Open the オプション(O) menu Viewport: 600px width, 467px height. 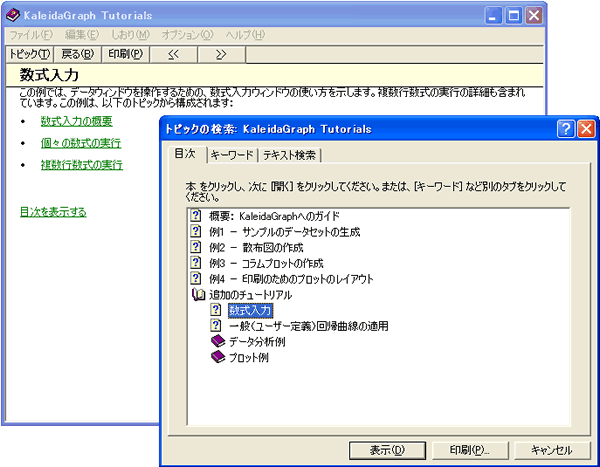click(x=187, y=35)
